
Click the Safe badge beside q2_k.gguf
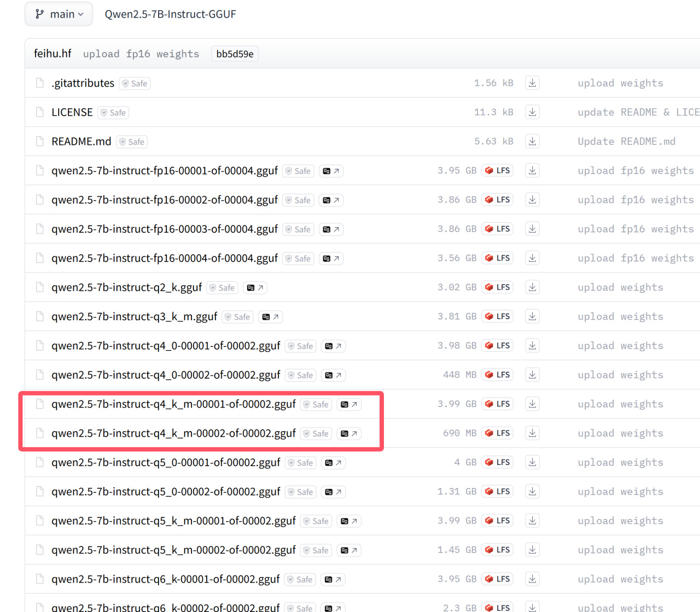[x=222, y=288]
